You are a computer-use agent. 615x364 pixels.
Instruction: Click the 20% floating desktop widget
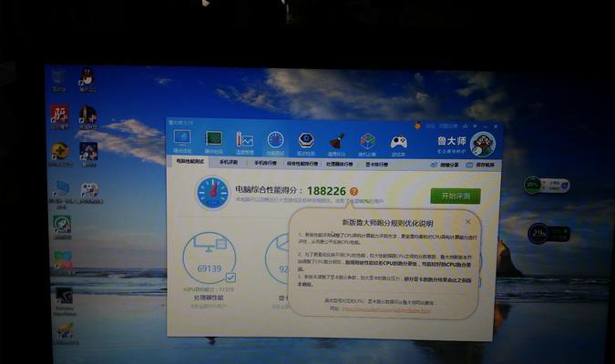coord(547,185)
